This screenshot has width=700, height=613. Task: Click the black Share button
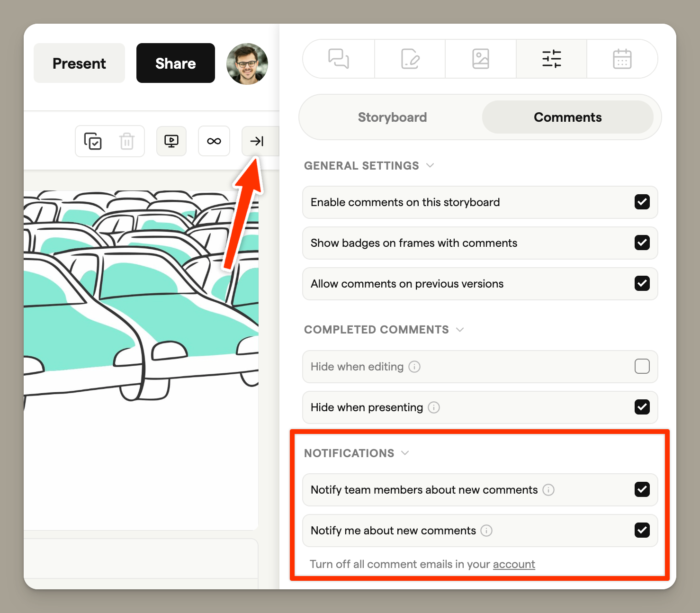176,63
